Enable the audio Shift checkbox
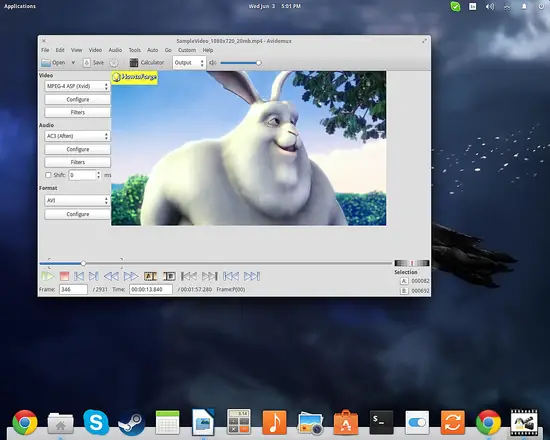 tap(48, 175)
